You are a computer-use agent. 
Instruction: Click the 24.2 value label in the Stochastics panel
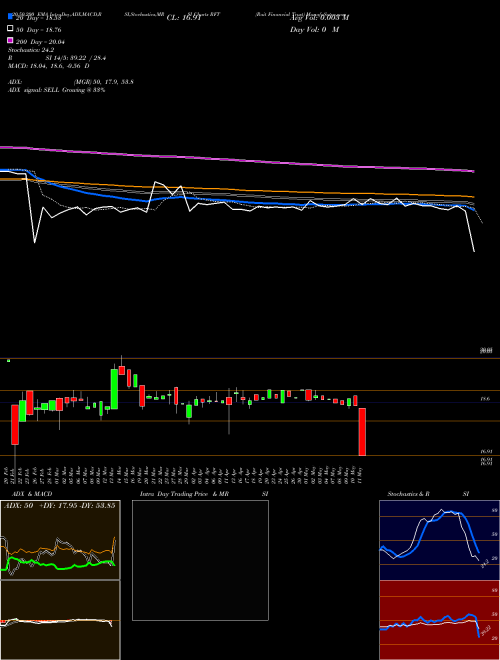(484, 563)
